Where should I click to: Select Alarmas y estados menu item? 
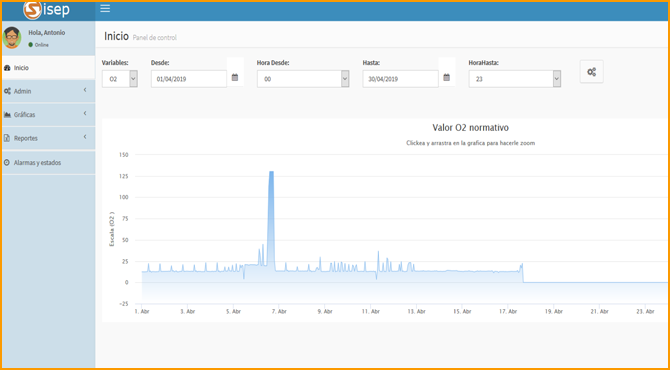(48, 163)
